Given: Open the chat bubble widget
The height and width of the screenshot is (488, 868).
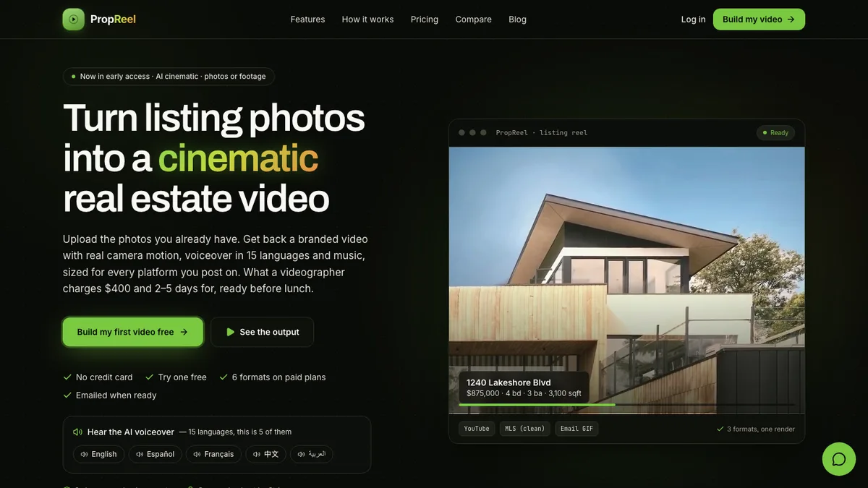Looking at the screenshot, I should [839, 459].
